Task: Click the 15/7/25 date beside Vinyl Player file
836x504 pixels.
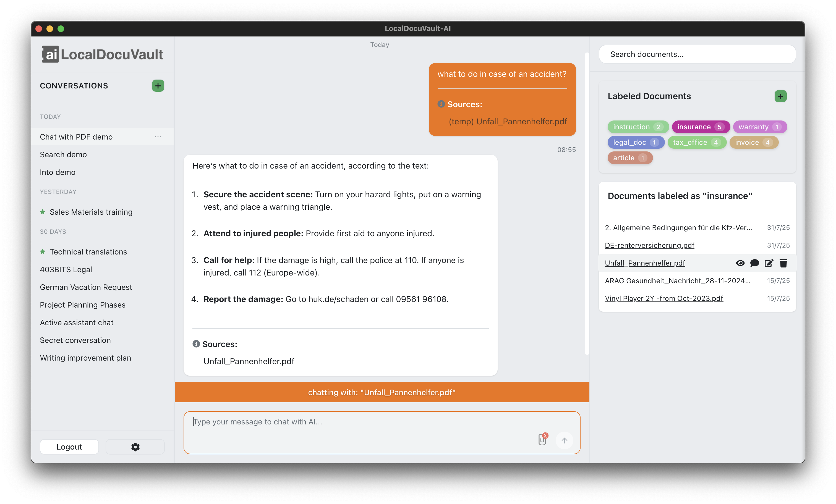Action: pos(778,298)
